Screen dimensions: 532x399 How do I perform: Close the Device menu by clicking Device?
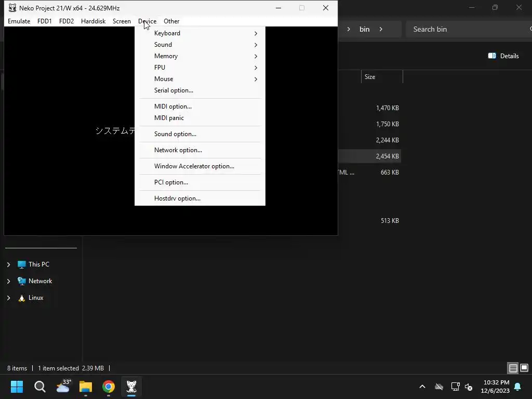click(x=147, y=21)
